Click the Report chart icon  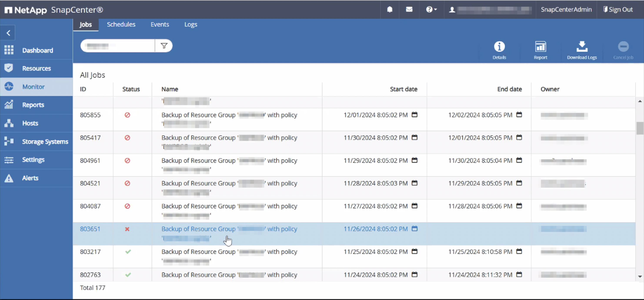click(540, 47)
